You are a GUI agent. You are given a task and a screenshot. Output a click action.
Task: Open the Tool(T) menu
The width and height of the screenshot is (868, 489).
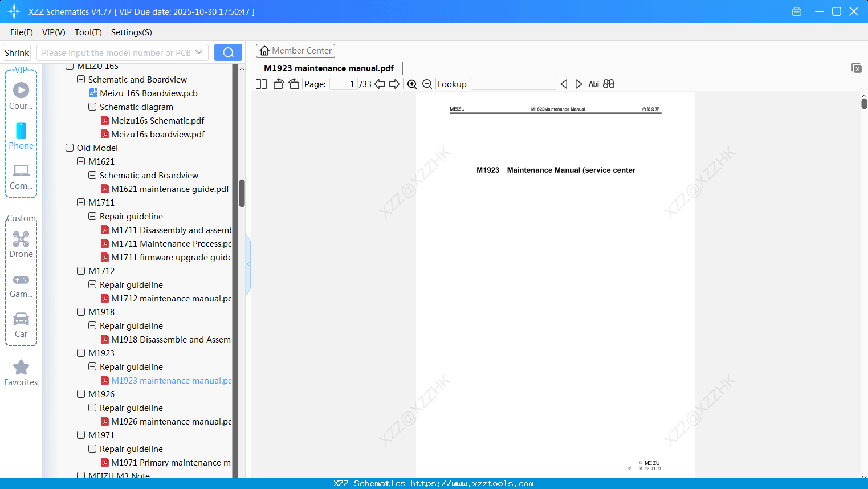pyautogui.click(x=88, y=32)
